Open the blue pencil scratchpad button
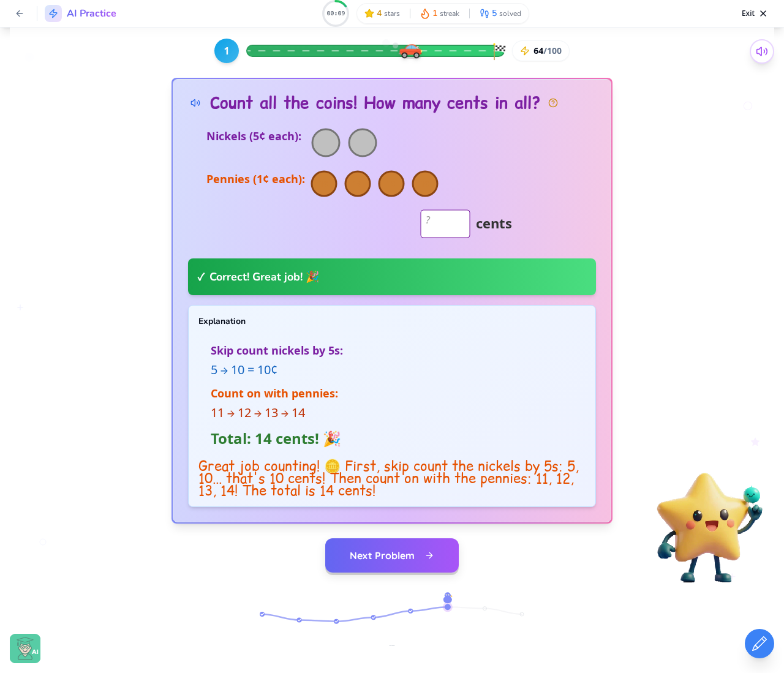The height and width of the screenshot is (673, 784). coord(759,644)
